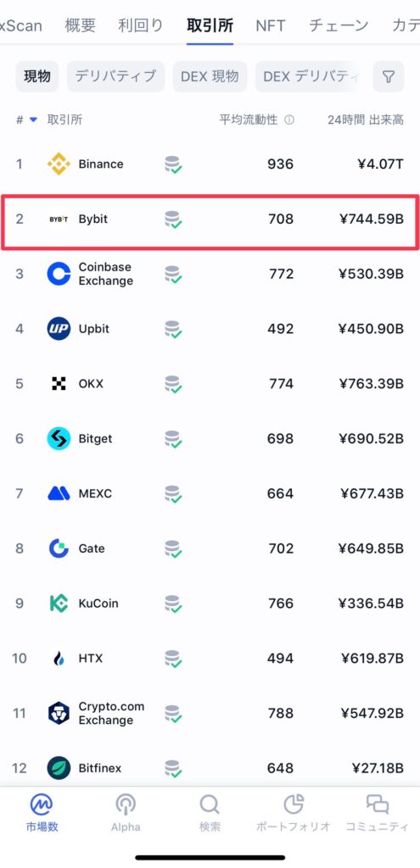Tap the Binance logo icon
The height and width of the screenshot is (868, 420).
pos(59,164)
